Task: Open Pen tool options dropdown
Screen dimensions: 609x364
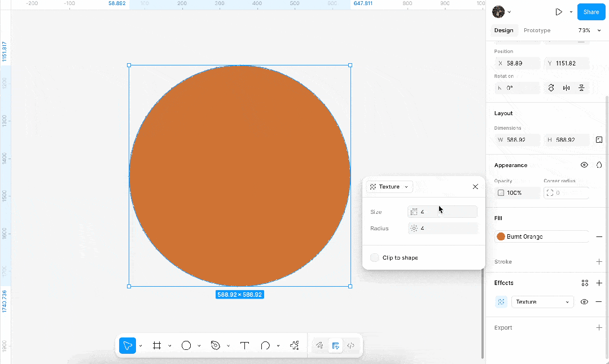Action: tap(228, 346)
